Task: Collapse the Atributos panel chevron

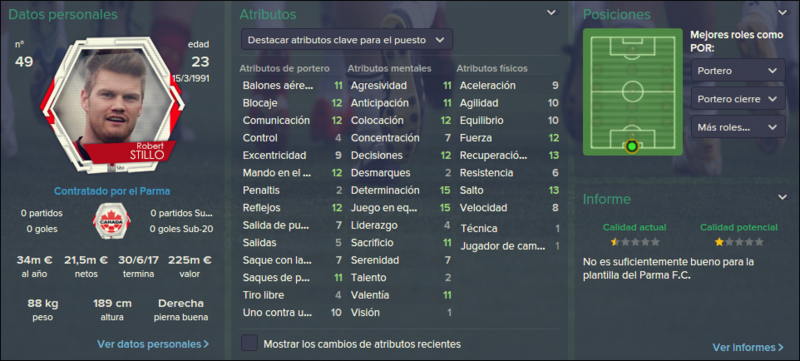Action: click(x=552, y=13)
